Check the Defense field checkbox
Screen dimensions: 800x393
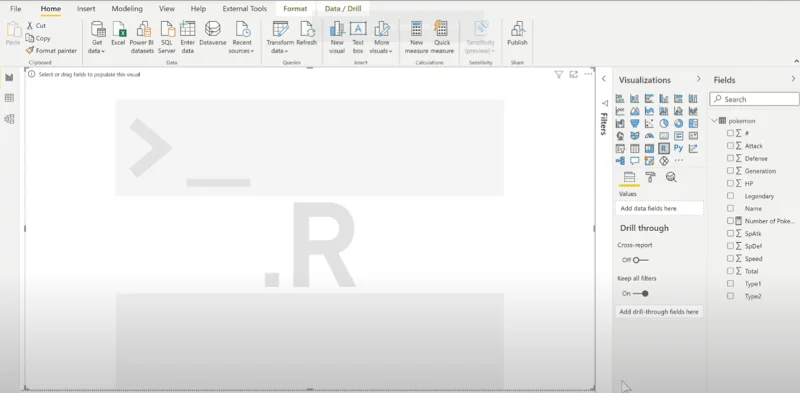tap(731, 158)
